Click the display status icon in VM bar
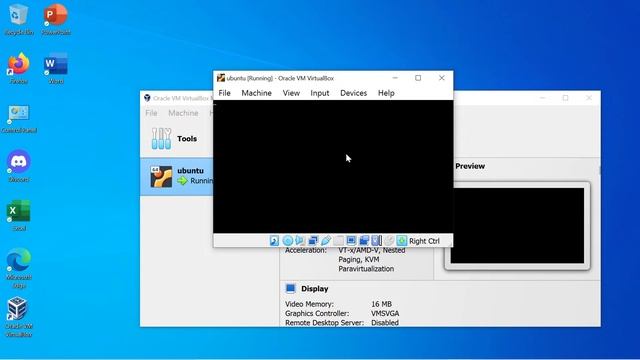640x360 pixels. click(x=351, y=241)
